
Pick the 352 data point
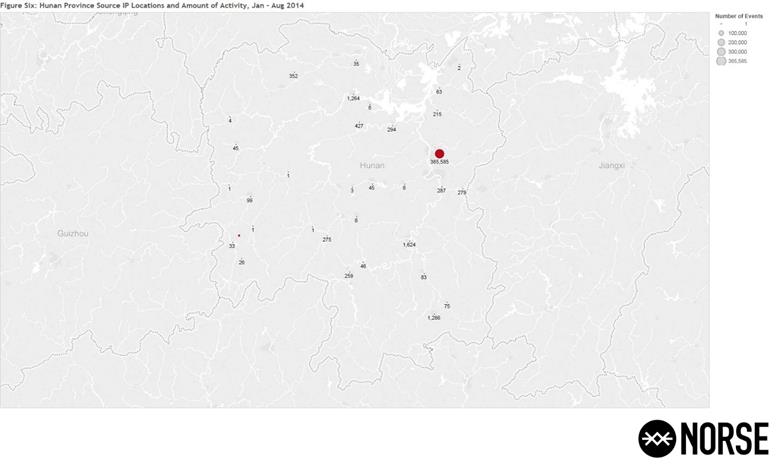[293, 76]
